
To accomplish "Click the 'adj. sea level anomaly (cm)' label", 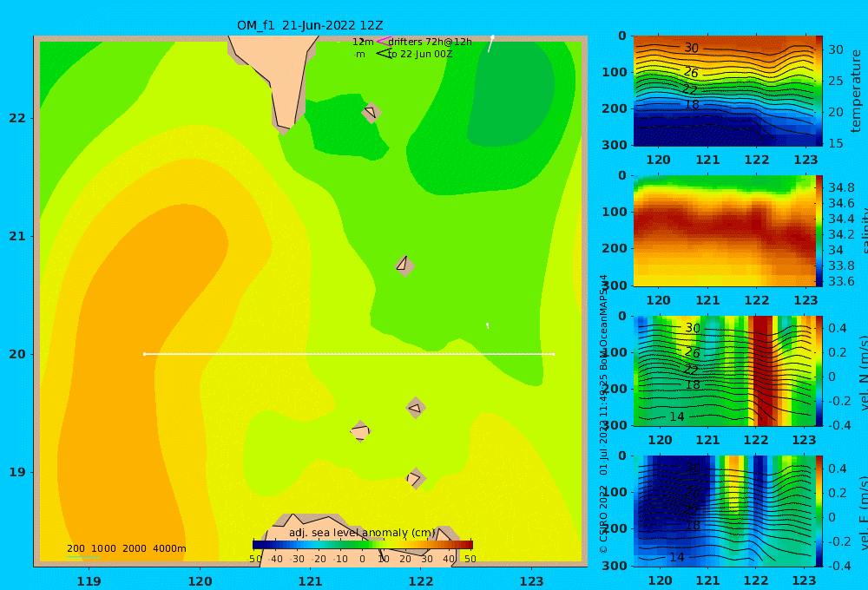I will tap(362, 533).
